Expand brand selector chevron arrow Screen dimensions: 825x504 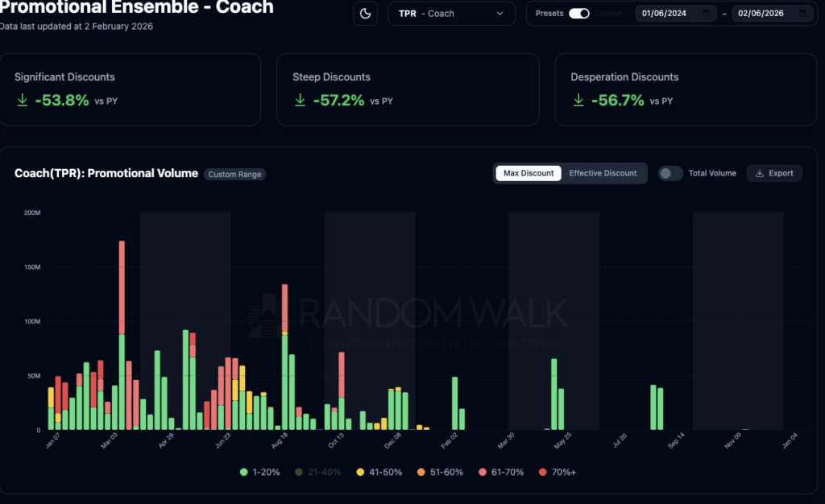click(500, 14)
